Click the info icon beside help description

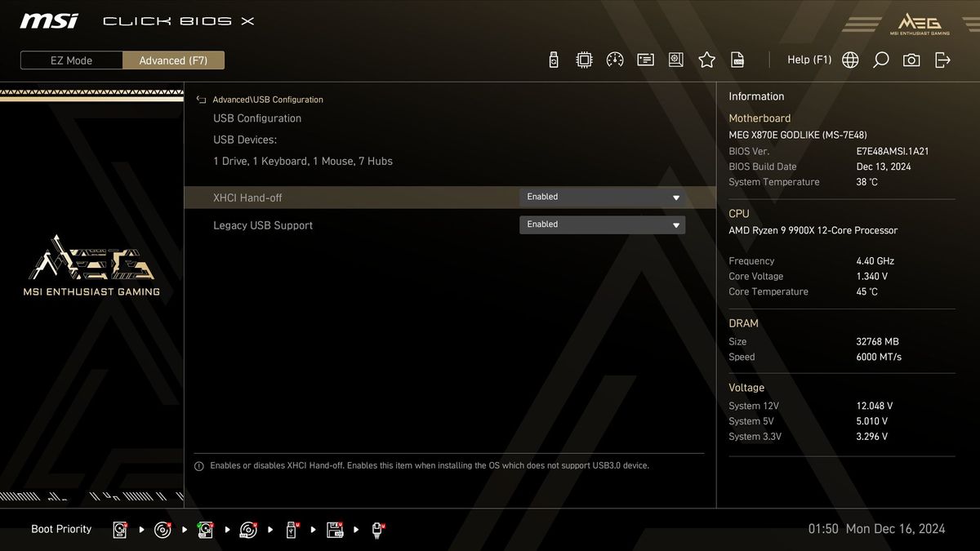coord(198,466)
